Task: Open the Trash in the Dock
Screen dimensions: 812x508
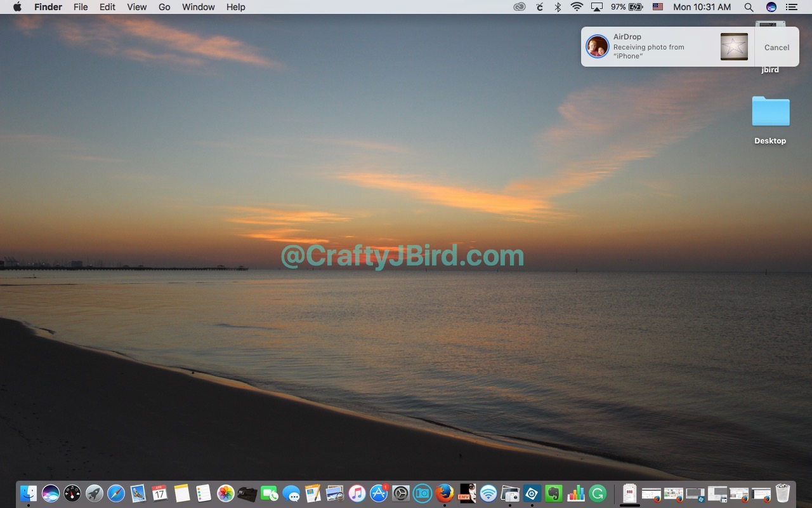Action: tap(783, 493)
